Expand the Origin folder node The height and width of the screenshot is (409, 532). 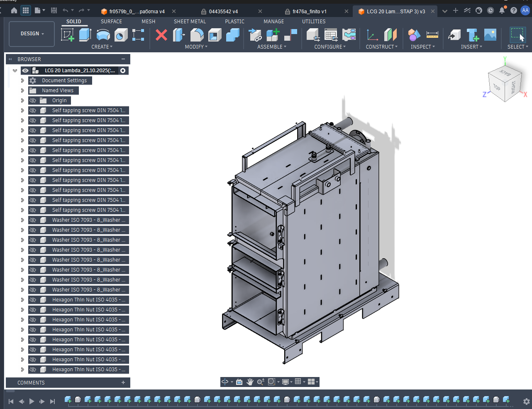[22, 100]
